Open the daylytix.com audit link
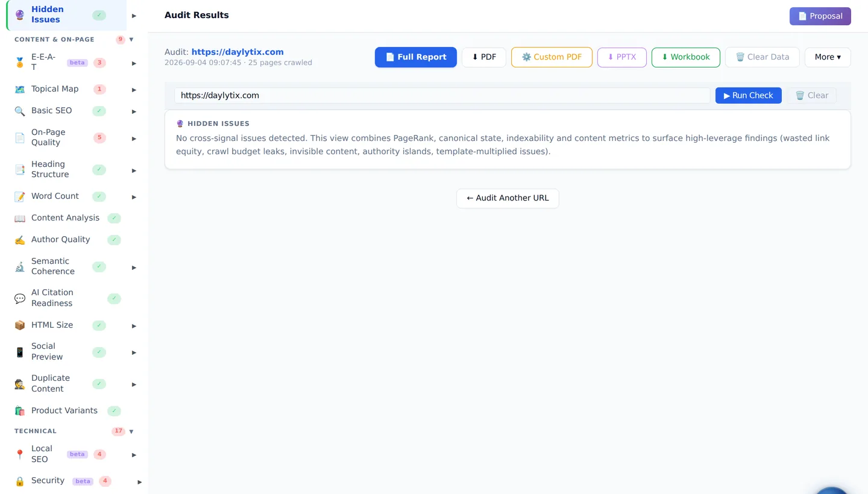 [237, 52]
